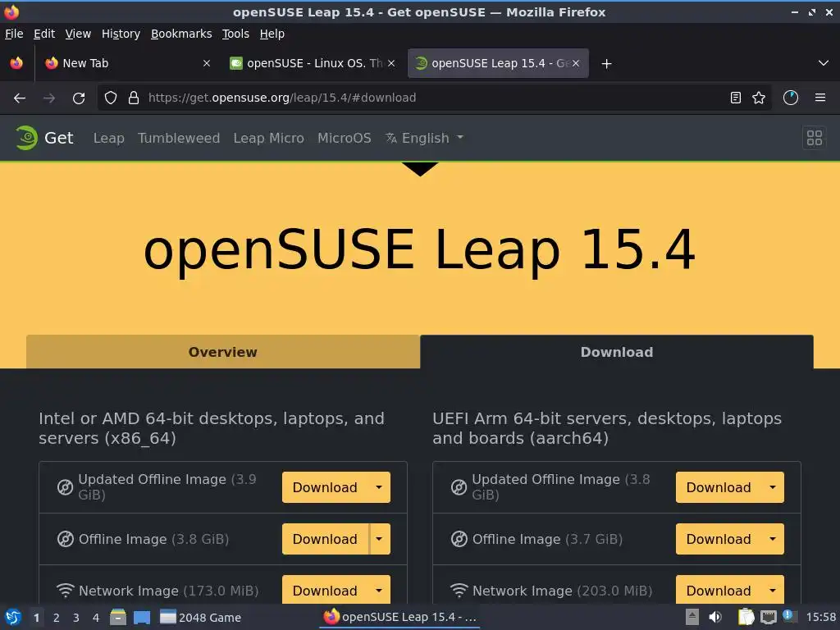Open the MicroOS navigation link
Viewport: 840px width, 630px height.
(x=345, y=138)
